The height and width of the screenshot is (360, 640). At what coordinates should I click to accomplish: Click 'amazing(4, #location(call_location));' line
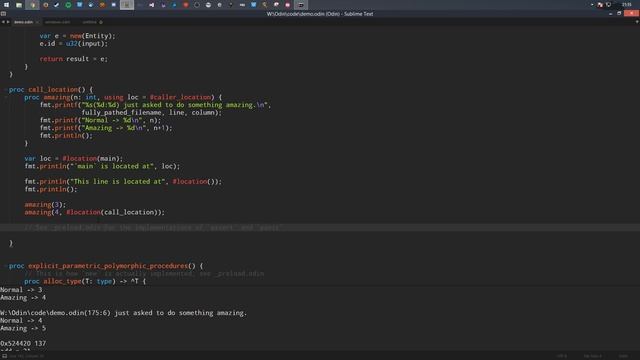[x=95, y=212]
